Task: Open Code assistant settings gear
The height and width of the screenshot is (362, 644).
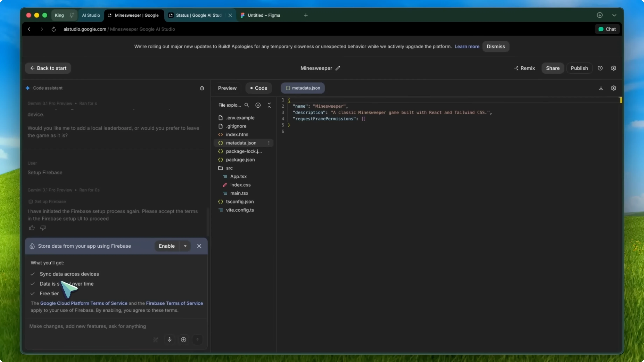Action: point(202,88)
